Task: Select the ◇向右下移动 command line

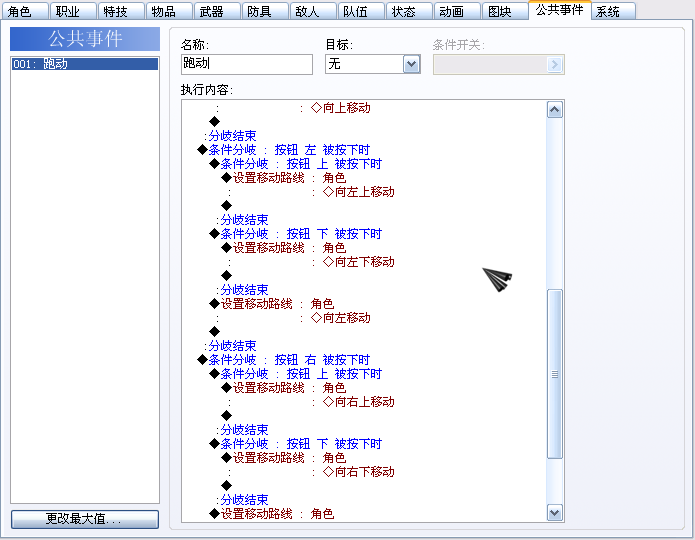Action: (x=358, y=472)
